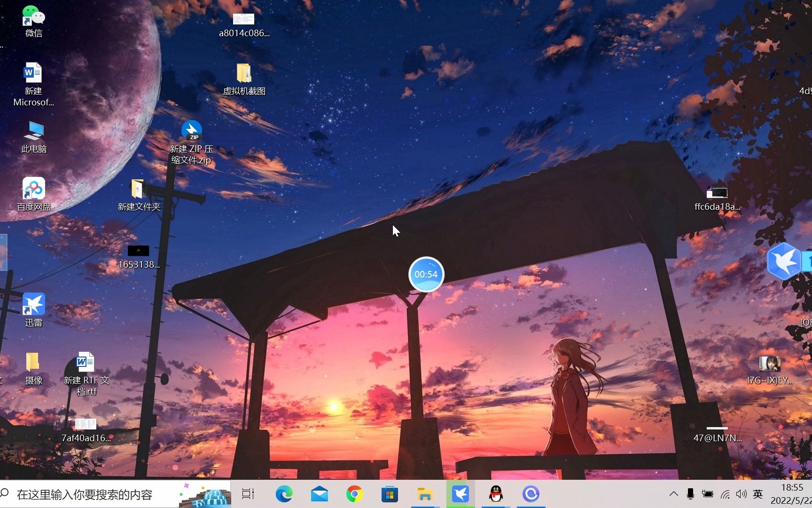The image size is (812, 508).
Task: Open Task View on the taskbar
Action: click(248, 494)
